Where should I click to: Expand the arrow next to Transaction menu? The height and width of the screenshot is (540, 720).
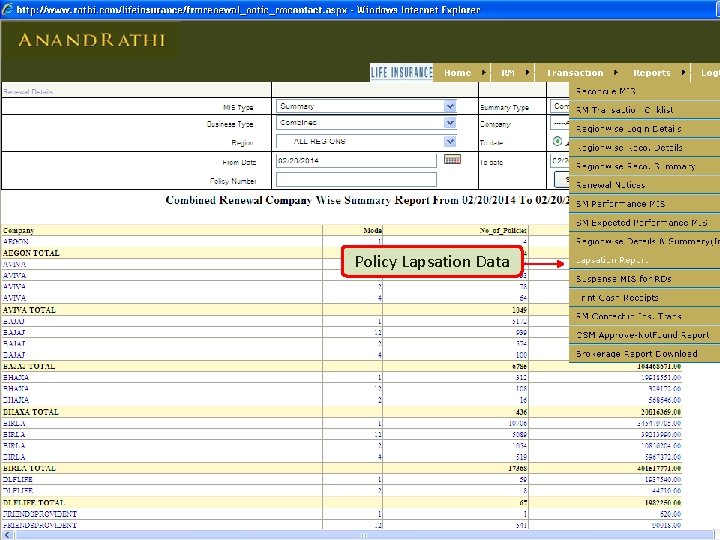click(616, 73)
